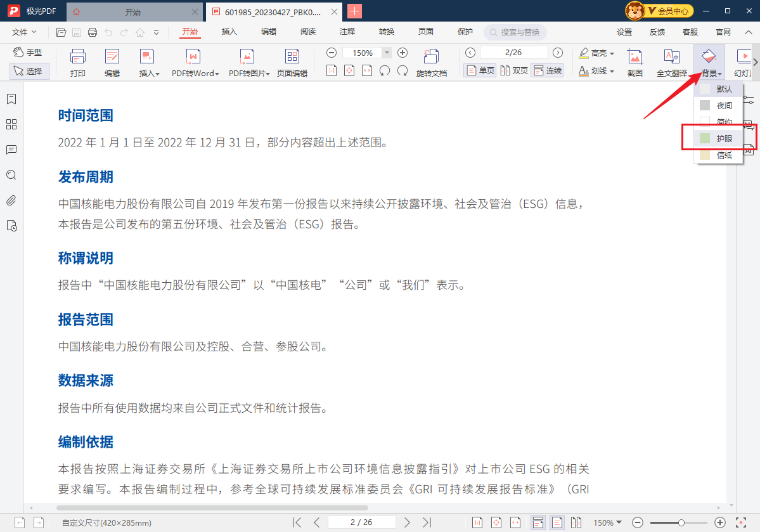Click the 旋转文档 rotate document icon
The width and height of the screenshot is (760, 532).
click(431, 63)
